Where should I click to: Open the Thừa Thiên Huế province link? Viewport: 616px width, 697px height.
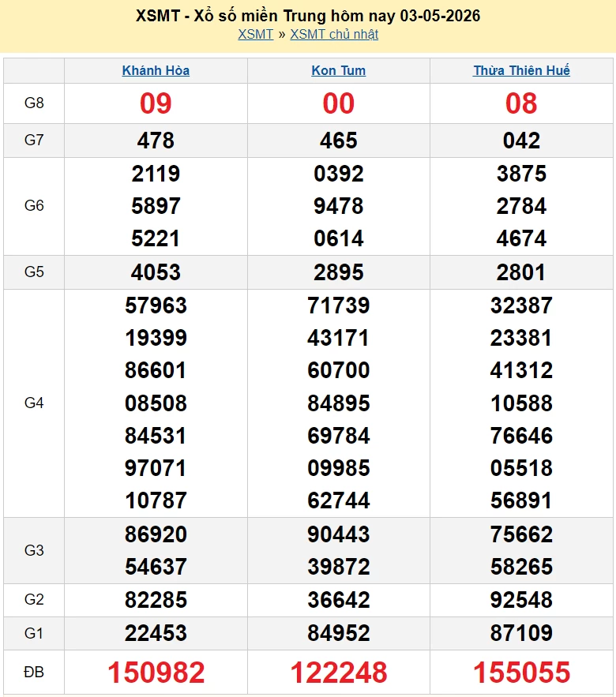(521, 70)
